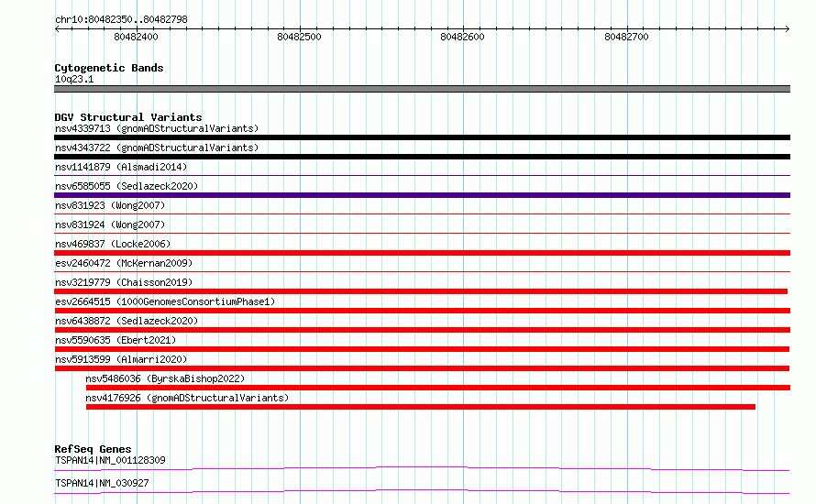
Task: Select the nsv4343722 gnomADStructuralVariants label
Action: click(157, 148)
